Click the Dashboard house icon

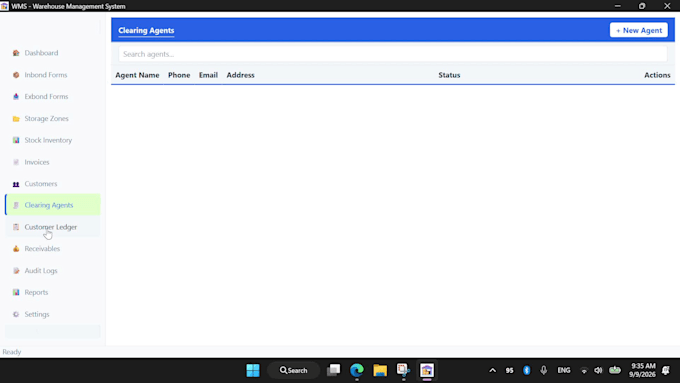click(x=16, y=53)
